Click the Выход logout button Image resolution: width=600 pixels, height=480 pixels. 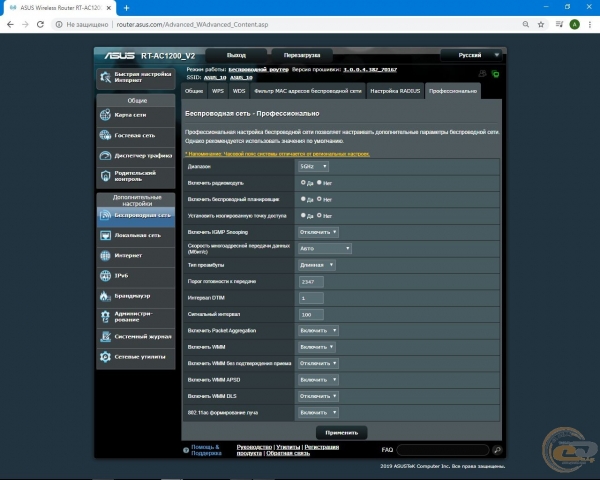click(236, 55)
